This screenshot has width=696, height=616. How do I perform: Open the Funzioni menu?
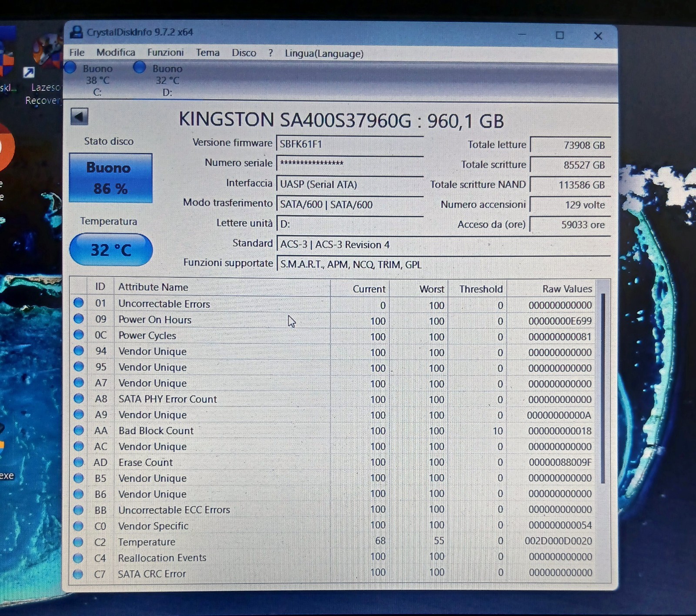[165, 53]
